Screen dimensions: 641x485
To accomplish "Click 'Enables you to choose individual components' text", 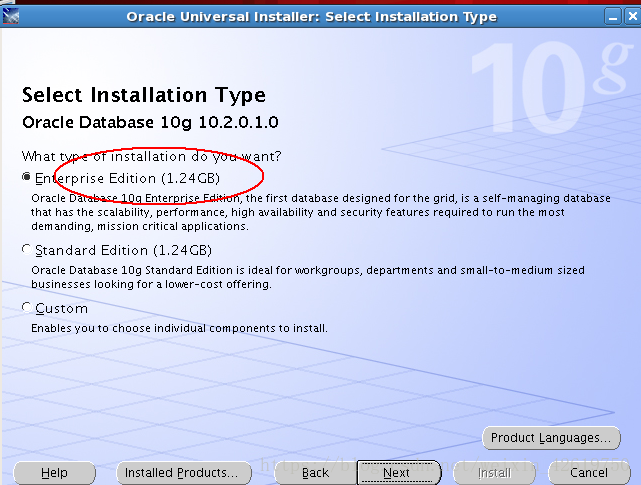I will [179, 328].
